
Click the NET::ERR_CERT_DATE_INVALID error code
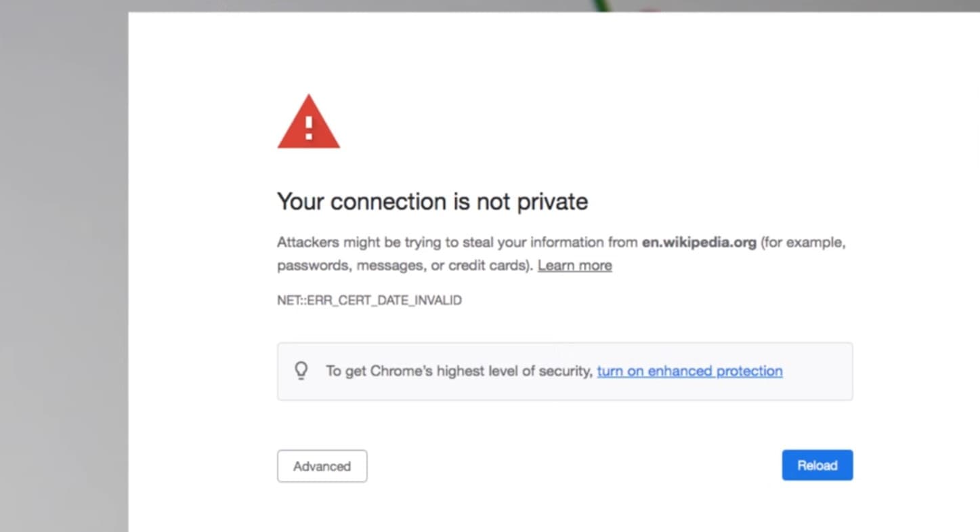tap(369, 300)
